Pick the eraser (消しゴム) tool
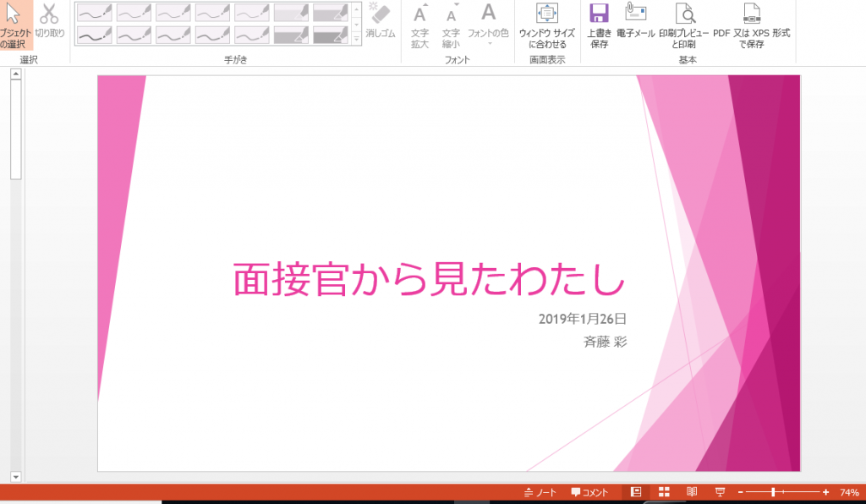866x504 pixels. tap(381, 22)
